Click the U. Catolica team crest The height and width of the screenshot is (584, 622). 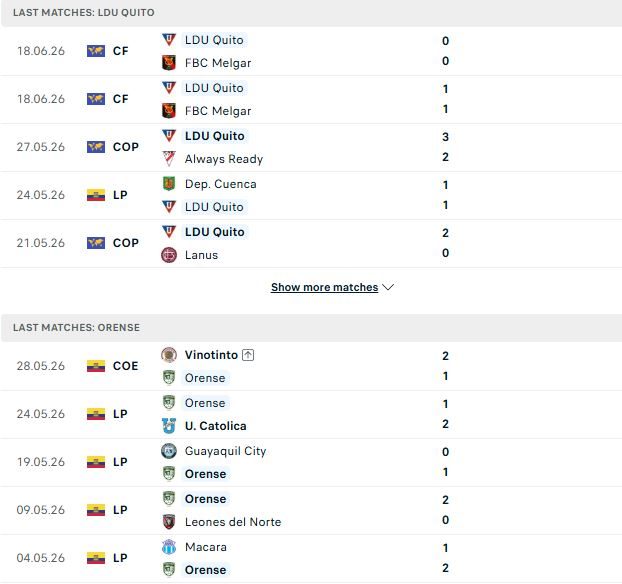169,426
